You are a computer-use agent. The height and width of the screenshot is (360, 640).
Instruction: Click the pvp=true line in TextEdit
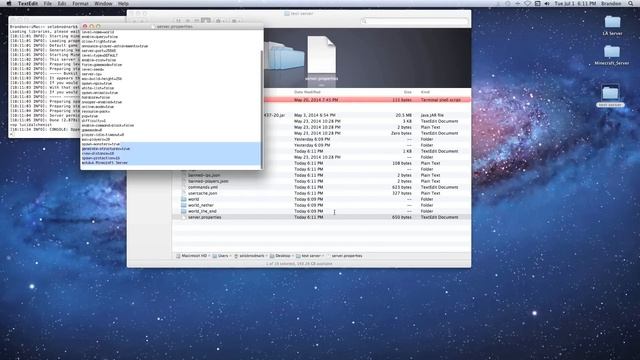click(x=90, y=116)
